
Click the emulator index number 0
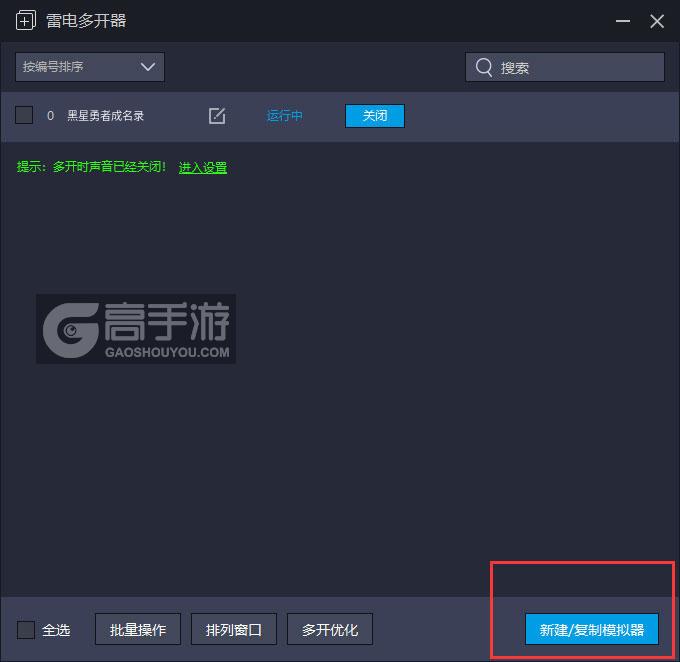point(50,115)
